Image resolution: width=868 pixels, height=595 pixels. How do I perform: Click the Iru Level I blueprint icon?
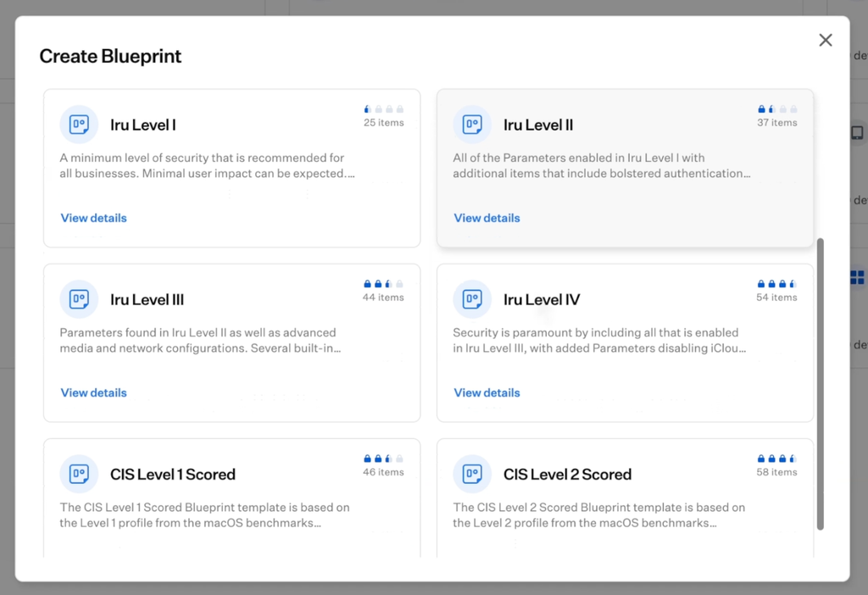(79, 125)
